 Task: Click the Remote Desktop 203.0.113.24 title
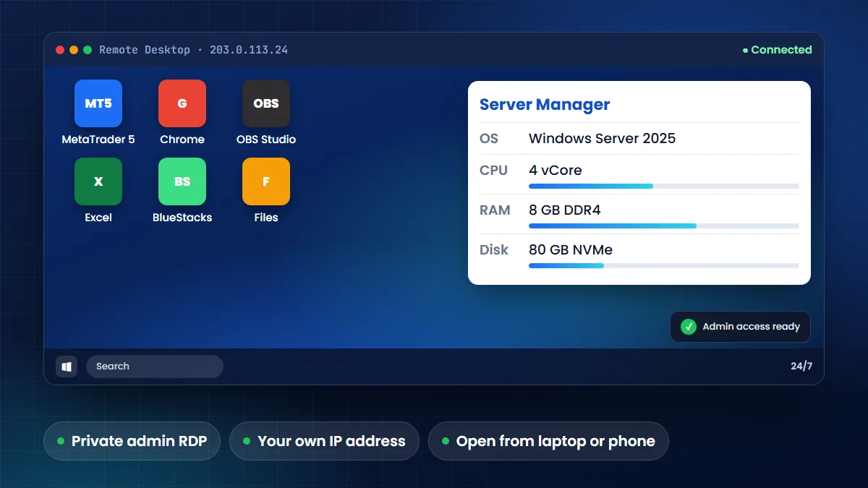193,50
